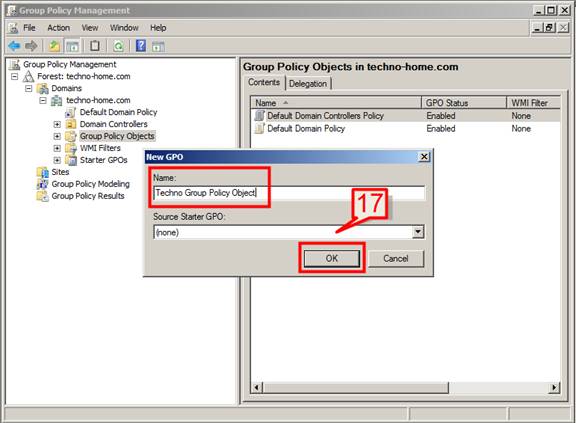Open the blue Help question mark icon
576x423 pixels.
[141, 46]
